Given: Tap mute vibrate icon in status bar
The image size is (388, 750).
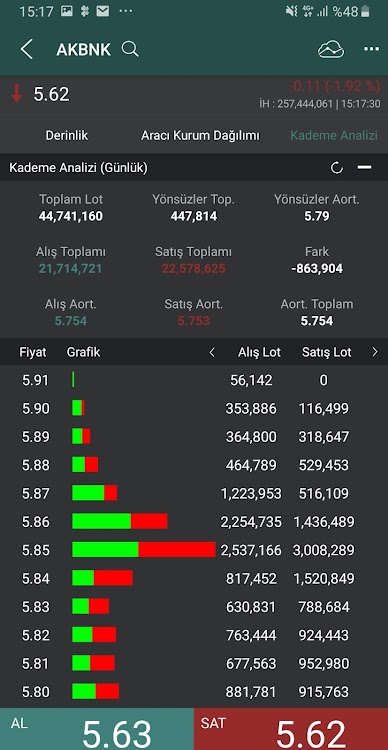Looking at the screenshot, I should pyautogui.click(x=291, y=11).
